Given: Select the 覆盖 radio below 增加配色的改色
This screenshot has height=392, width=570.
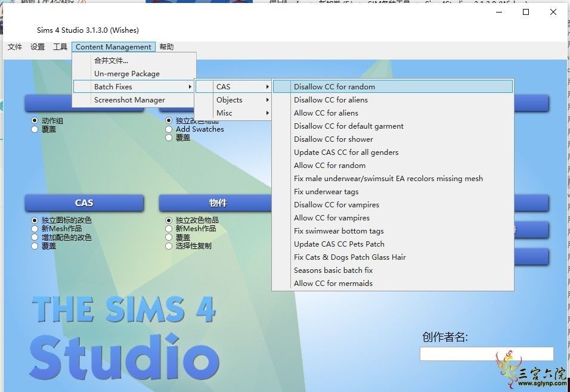Looking at the screenshot, I should pyautogui.click(x=35, y=246).
